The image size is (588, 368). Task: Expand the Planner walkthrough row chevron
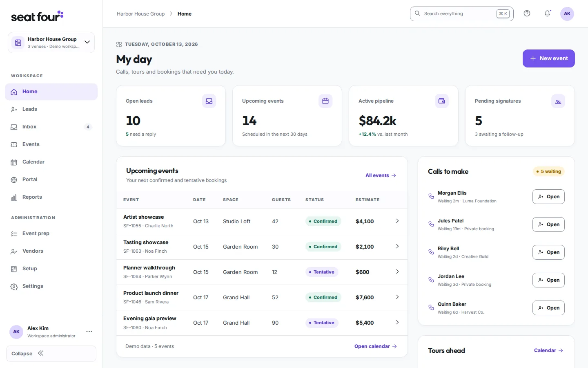[x=397, y=272]
